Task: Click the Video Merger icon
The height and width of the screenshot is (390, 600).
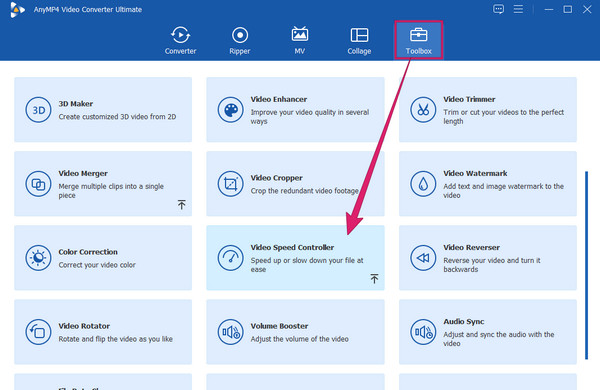Action: pos(38,184)
